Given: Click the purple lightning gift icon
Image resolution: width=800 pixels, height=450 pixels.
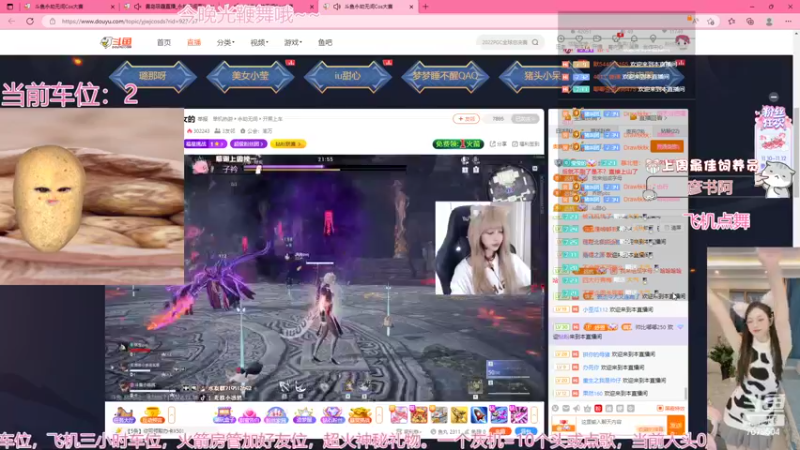Looking at the screenshot, I should pos(519,415).
